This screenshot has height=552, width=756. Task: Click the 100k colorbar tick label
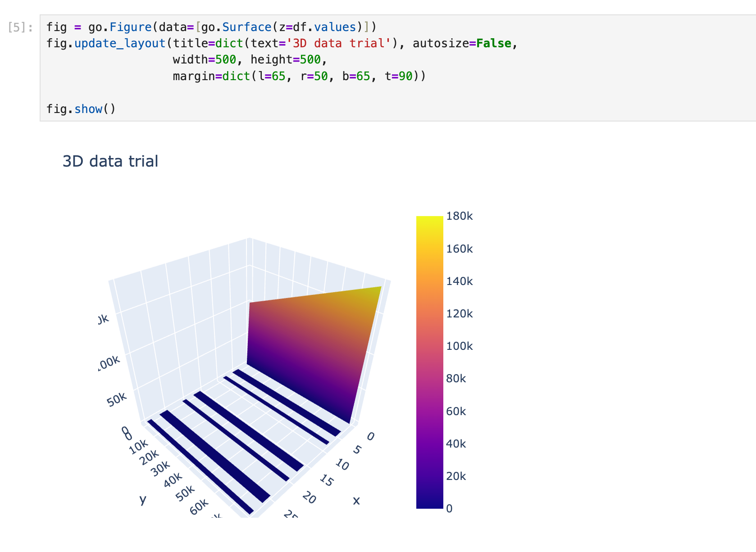(x=459, y=346)
